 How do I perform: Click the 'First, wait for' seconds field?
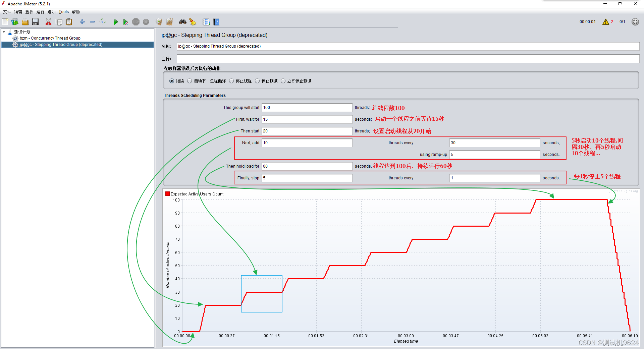pyautogui.click(x=307, y=119)
